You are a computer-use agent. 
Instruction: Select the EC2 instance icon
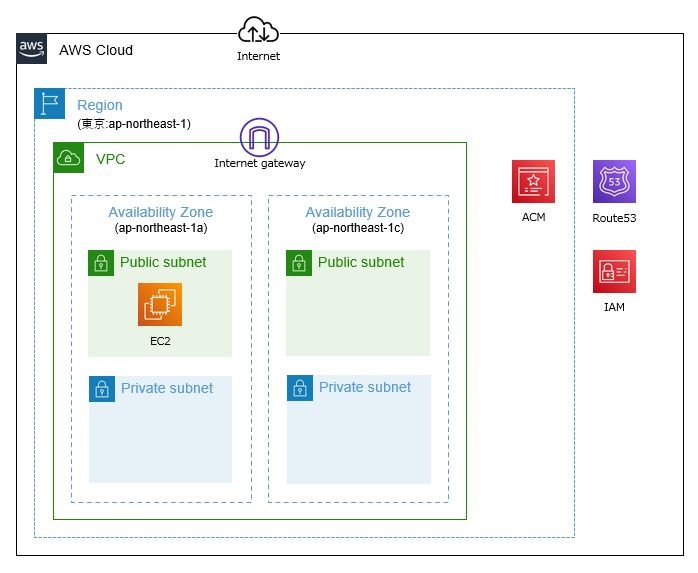[160, 305]
